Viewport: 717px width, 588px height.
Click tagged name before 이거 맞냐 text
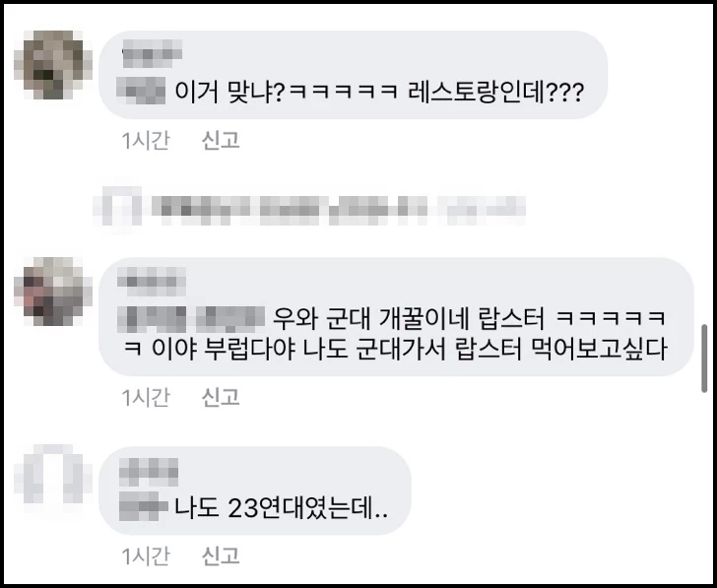pyautogui.click(x=141, y=91)
